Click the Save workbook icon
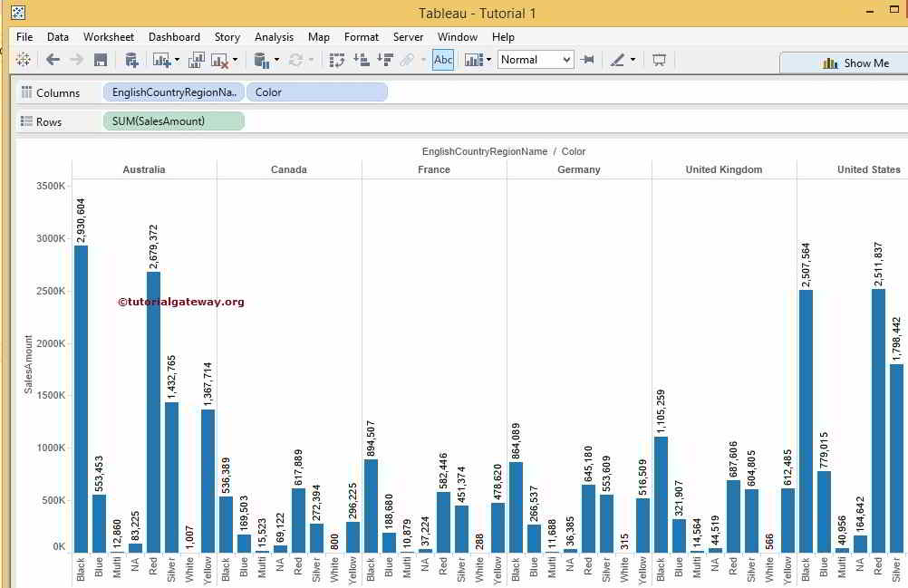Screen dimensions: 908x588 pos(101,62)
